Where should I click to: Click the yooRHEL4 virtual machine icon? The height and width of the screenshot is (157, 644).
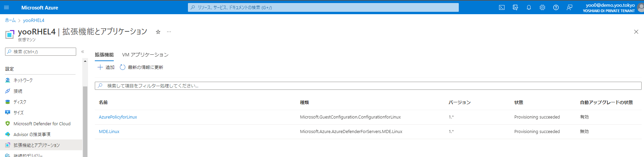(10, 34)
